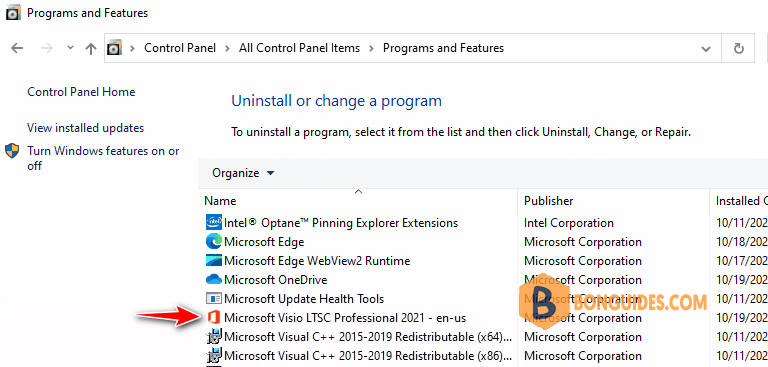Open the Control Panel Home link
Screen dimensions: 768x367
81,92
